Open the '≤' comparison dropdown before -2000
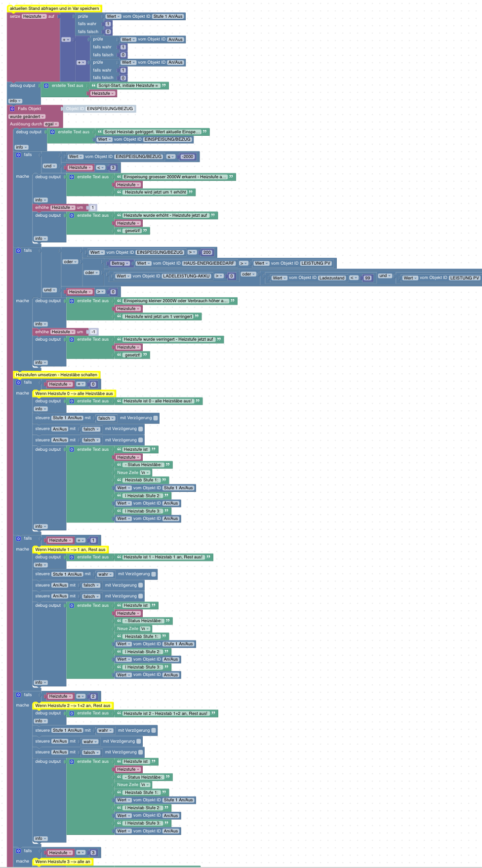The image size is (482, 868). [x=171, y=157]
